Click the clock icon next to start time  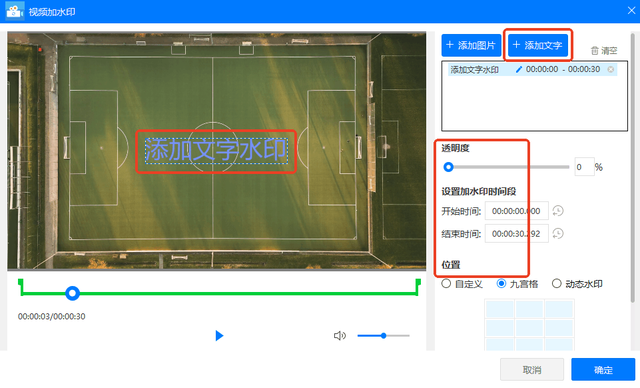click(558, 211)
